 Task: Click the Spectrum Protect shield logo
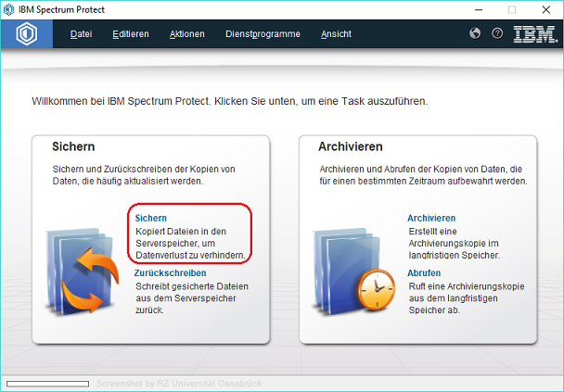point(26,34)
